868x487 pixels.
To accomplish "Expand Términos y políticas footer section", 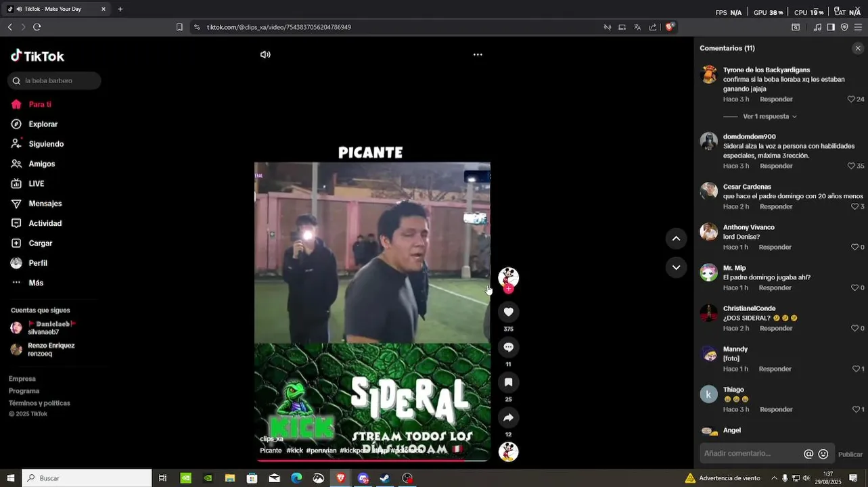I will coord(39,403).
